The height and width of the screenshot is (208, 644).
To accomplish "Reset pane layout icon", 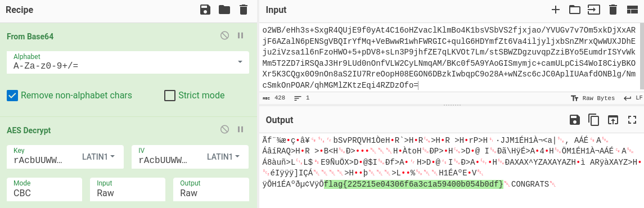I will point(632,10).
